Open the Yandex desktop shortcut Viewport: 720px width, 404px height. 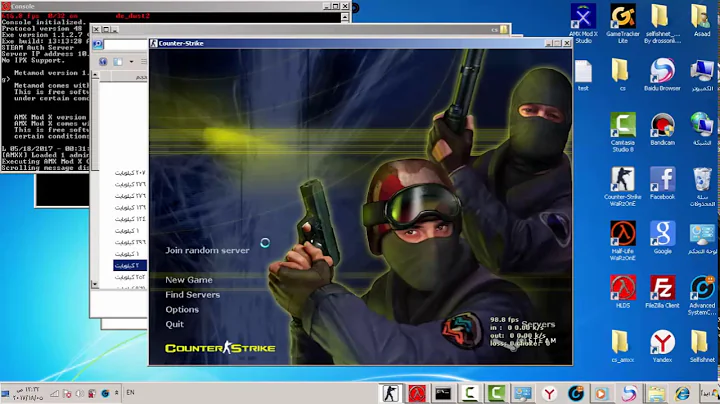[x=662, y=346]
